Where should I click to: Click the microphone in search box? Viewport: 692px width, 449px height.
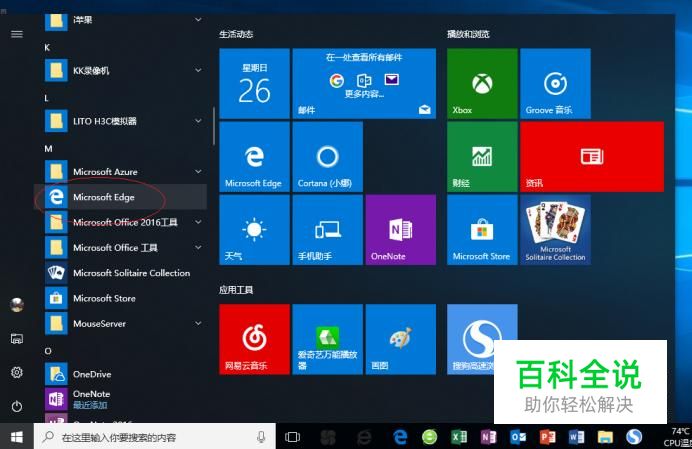[x=261, y=437]
